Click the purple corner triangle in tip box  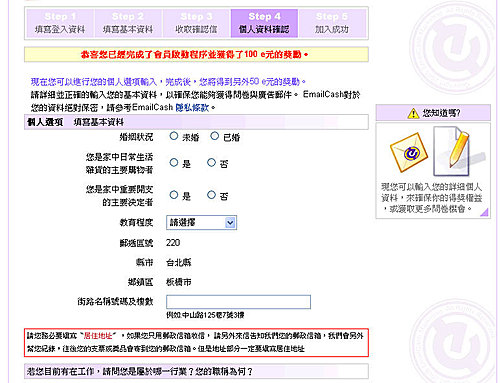(x=485, y=212)
